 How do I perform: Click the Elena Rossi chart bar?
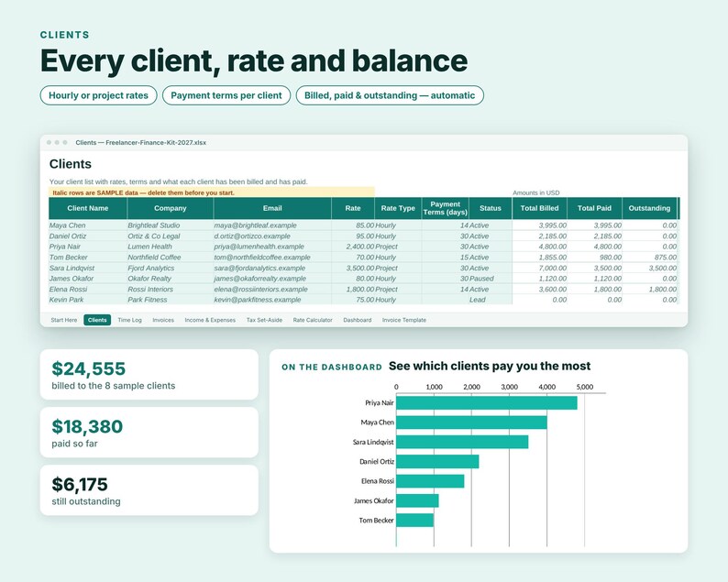point(430,481)
